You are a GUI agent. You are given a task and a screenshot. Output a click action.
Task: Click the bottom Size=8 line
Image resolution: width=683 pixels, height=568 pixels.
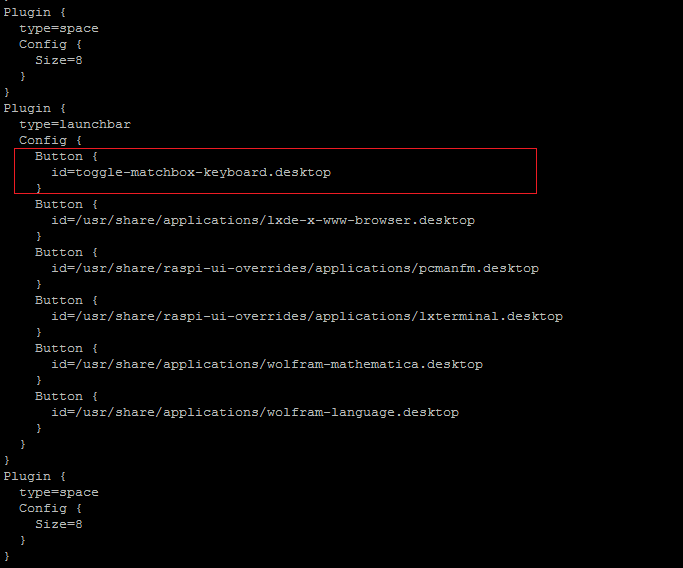tap(58, 524)
